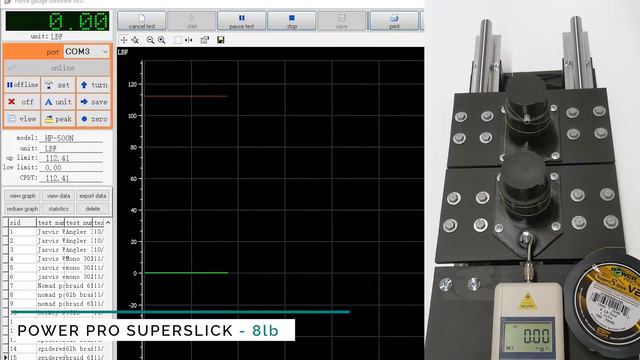Click the sid column header
The width and height of the screenshot is (640, 360).
(22, 222)
